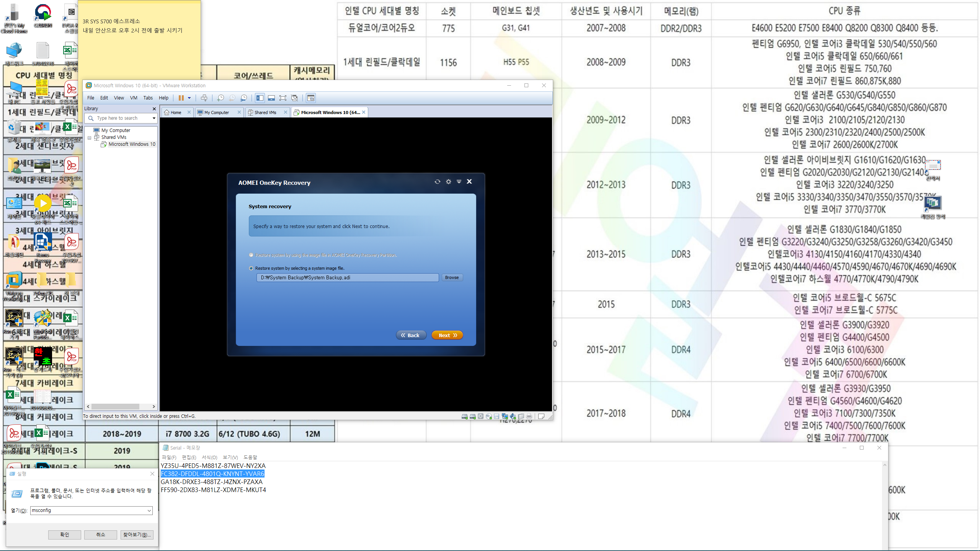980x551 pixels.
Task: Open AOMEI settings gear icon
Action: coord(448,182)
